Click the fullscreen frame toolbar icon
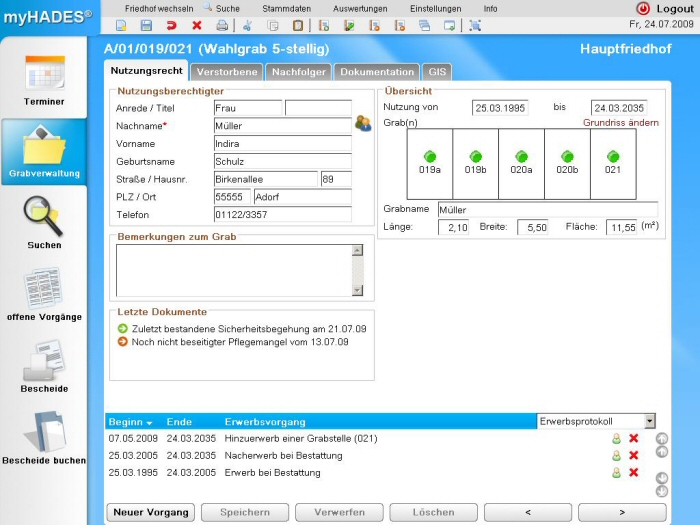Viewport: 700px width, 525px height. tap(475, 26)
